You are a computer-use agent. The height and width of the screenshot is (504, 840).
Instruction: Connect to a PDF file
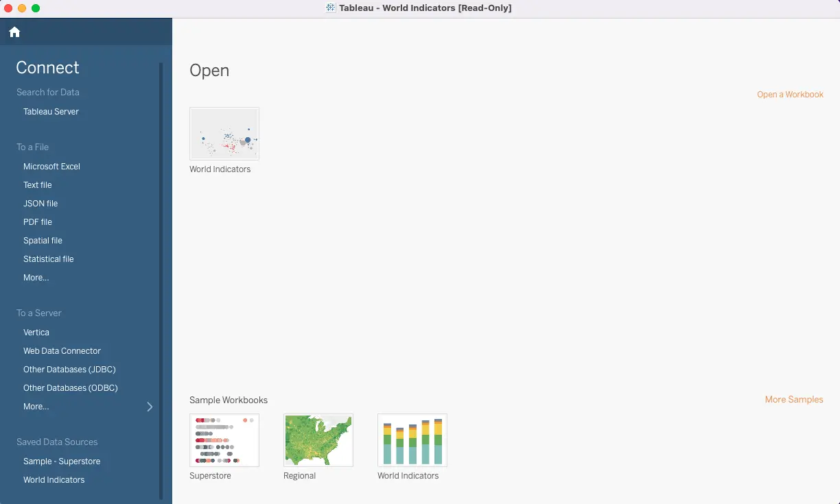[x=37, y=221]
